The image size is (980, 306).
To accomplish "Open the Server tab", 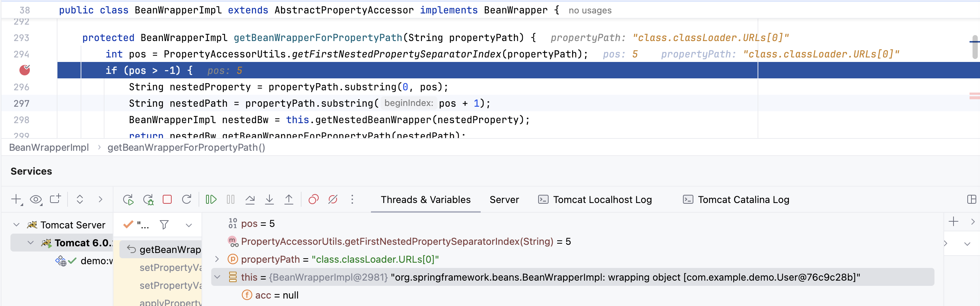I will [x=504, y=199].
